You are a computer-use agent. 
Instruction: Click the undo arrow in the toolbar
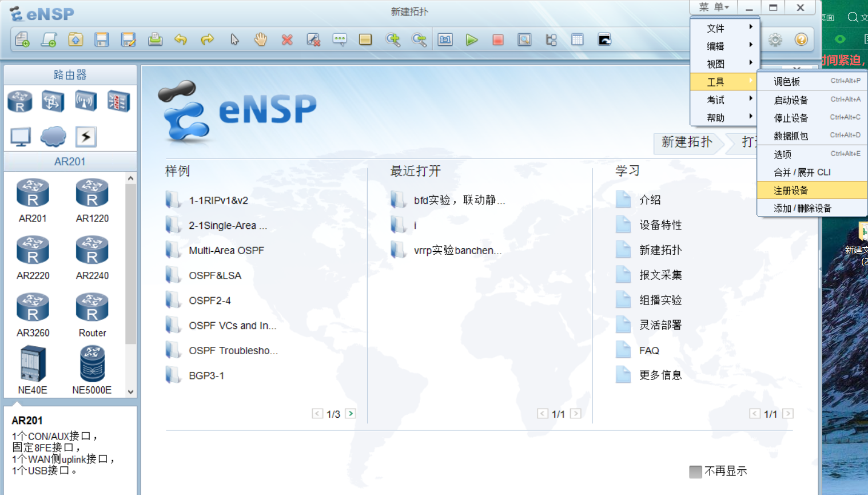coord(181,39)
